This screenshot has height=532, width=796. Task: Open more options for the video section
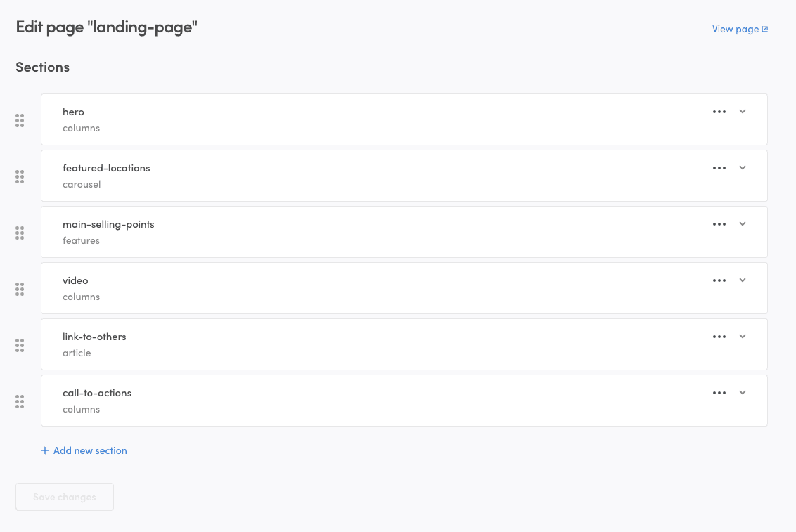(719, 280)
